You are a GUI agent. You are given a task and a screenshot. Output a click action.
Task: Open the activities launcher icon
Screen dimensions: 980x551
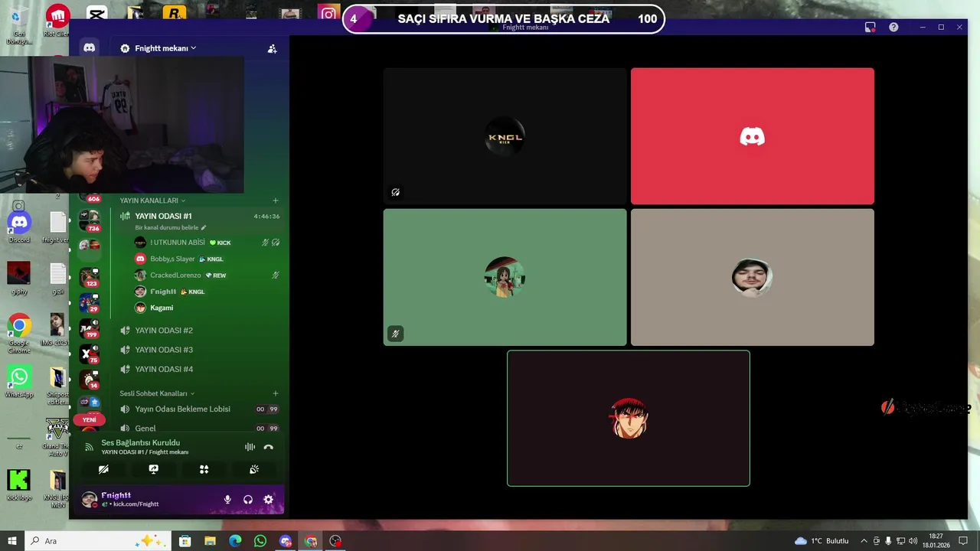click(204, 469)
